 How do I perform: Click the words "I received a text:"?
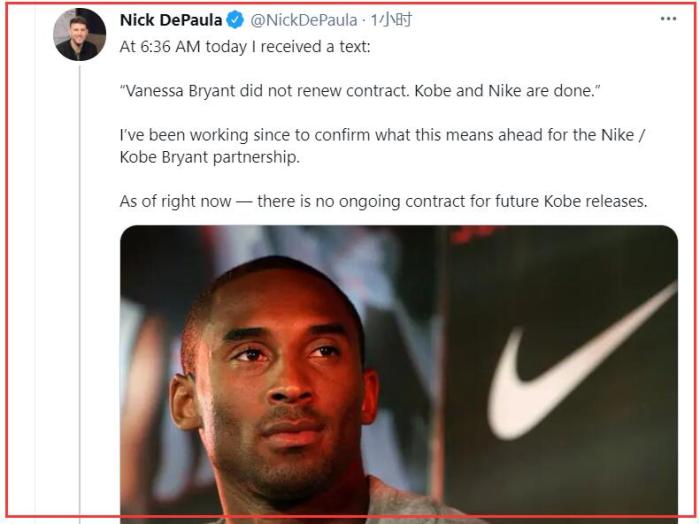point(325,45)
